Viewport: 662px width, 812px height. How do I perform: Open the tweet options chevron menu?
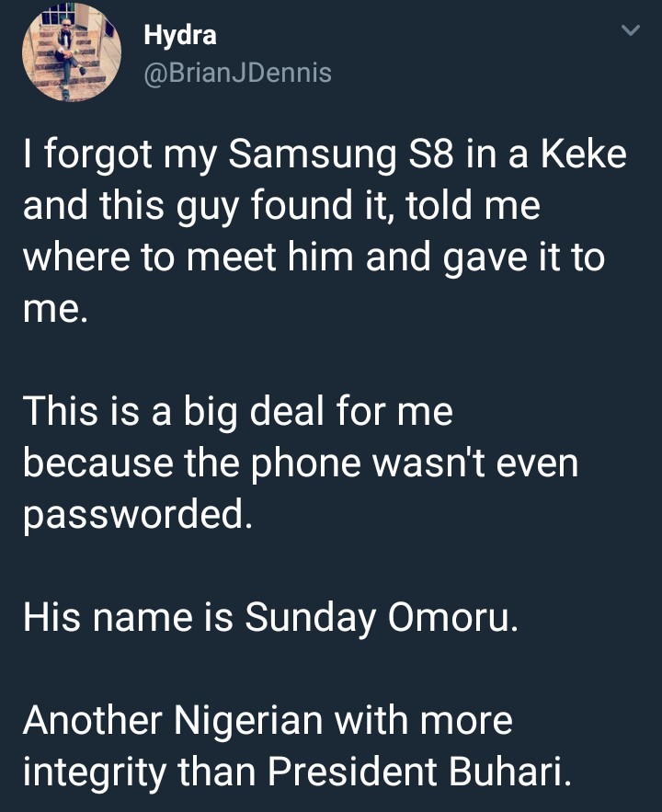coord(630,32)
